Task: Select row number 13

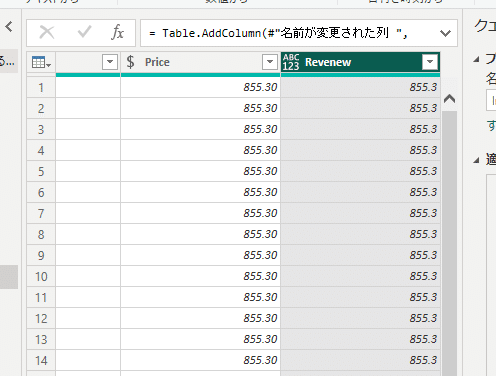Action: click(x=41, y=340)
